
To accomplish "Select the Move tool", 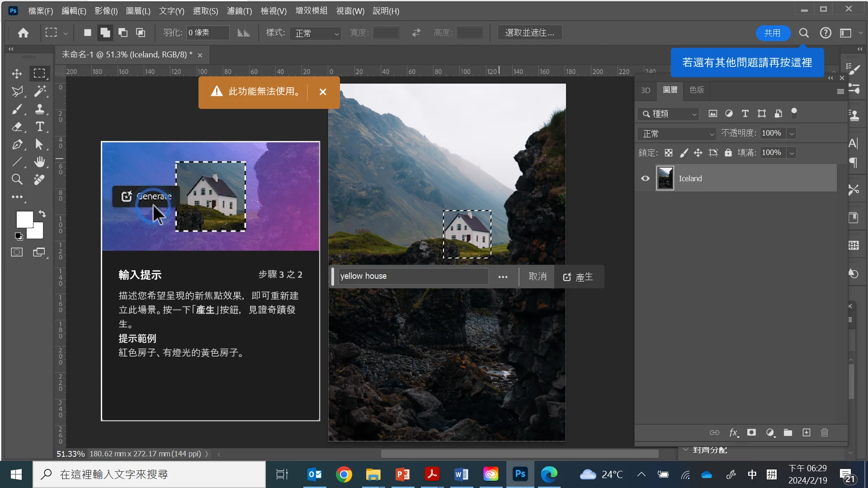I will [x=17, y=74].
